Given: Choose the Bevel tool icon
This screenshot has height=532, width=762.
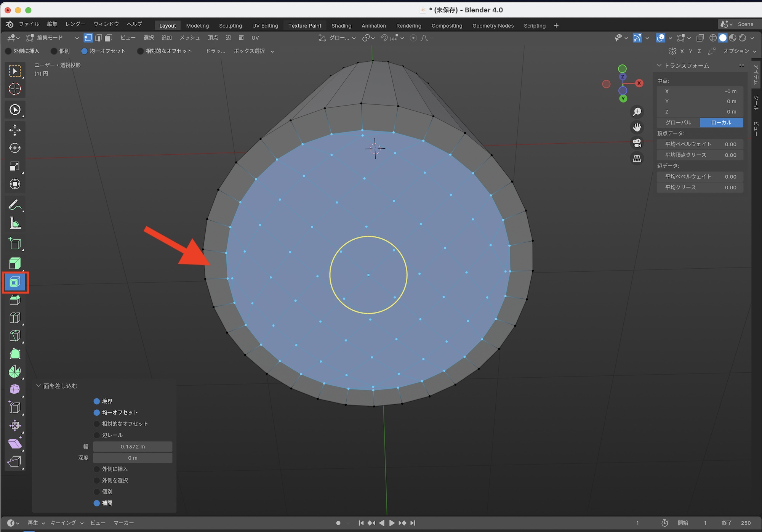Looking at the screenshot, I should 15,300.
